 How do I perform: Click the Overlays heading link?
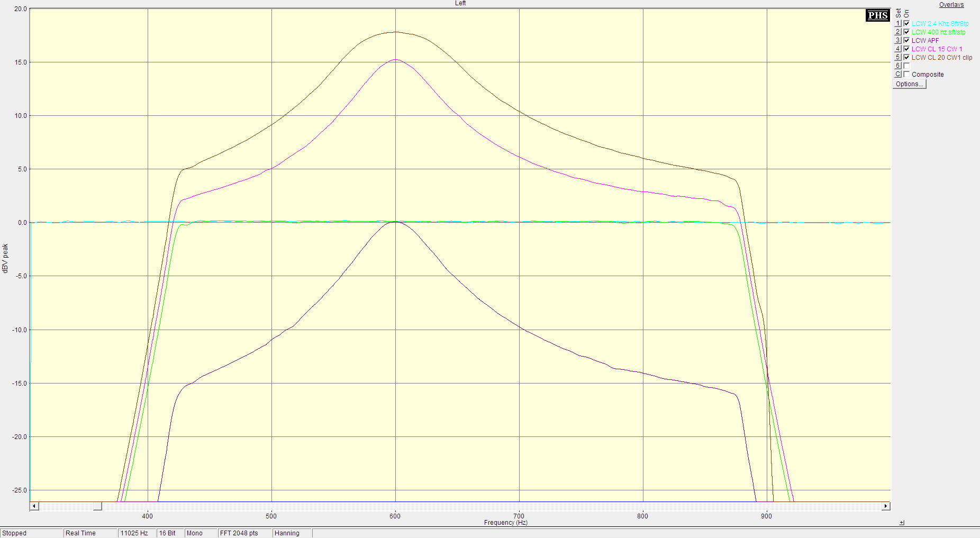[951, 5]
